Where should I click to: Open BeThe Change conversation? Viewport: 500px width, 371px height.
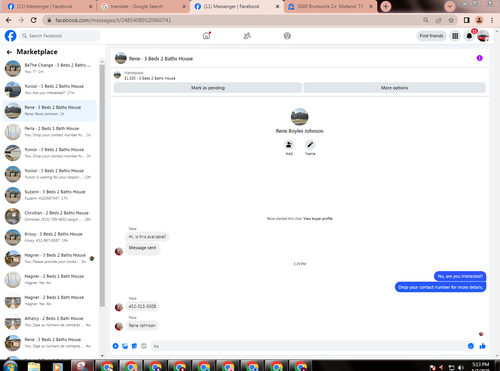click(49, 68)
